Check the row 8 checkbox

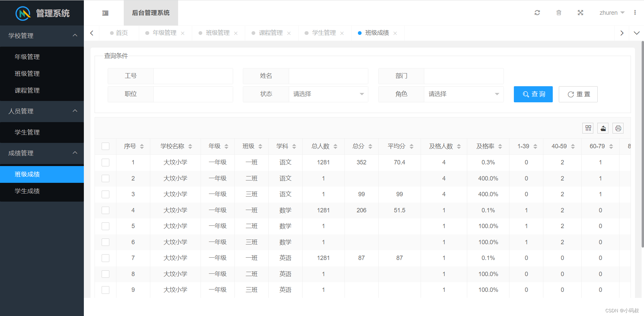105,274
